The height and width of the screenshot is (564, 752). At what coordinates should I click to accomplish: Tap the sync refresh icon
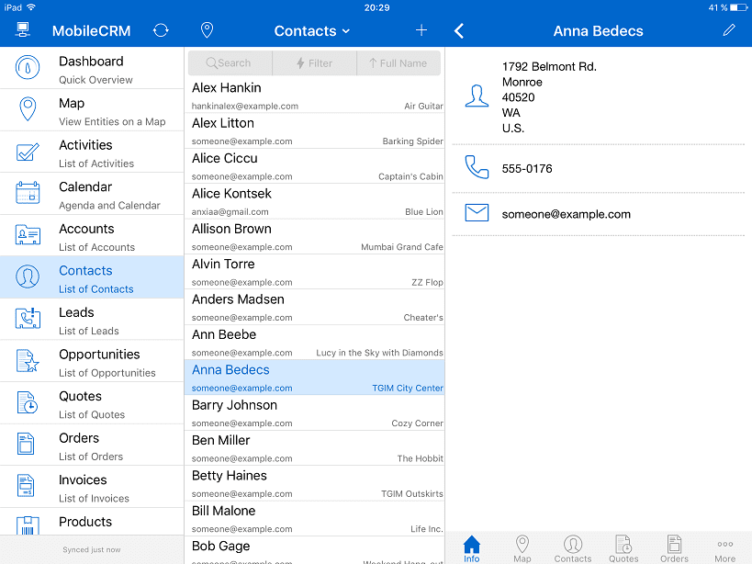click(x=161, y=31)
